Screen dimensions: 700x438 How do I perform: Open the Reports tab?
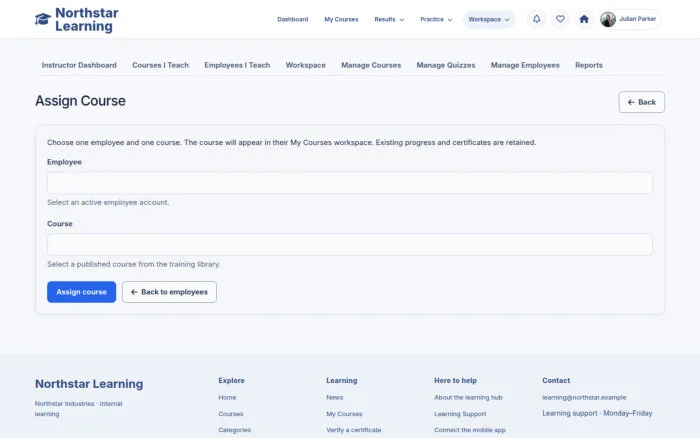click(x=588, y=65)
